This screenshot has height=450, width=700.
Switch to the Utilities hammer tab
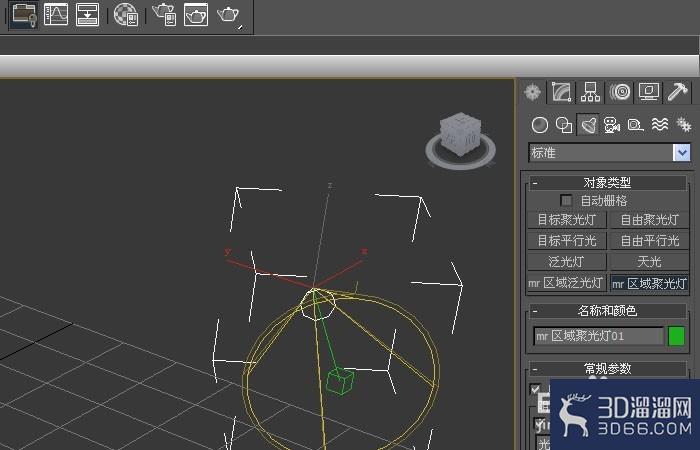pyautogui.click(x=678, y=92)
